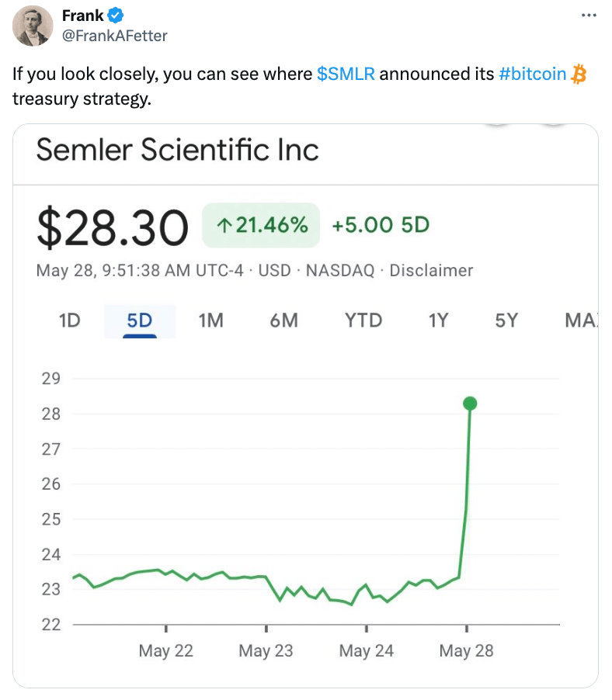Screen dimensions: 612x700
Task: Switch chart to 5Y range tab
Action: (506, 320)
